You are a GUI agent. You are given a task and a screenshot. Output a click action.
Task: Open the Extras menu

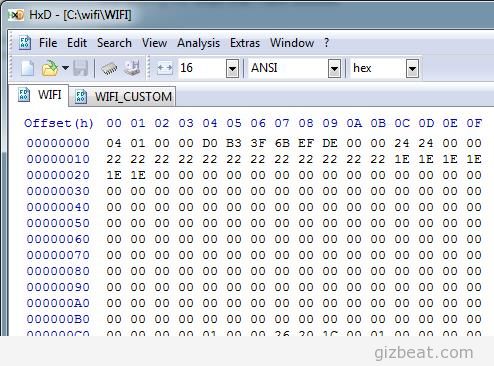point(245,43)
